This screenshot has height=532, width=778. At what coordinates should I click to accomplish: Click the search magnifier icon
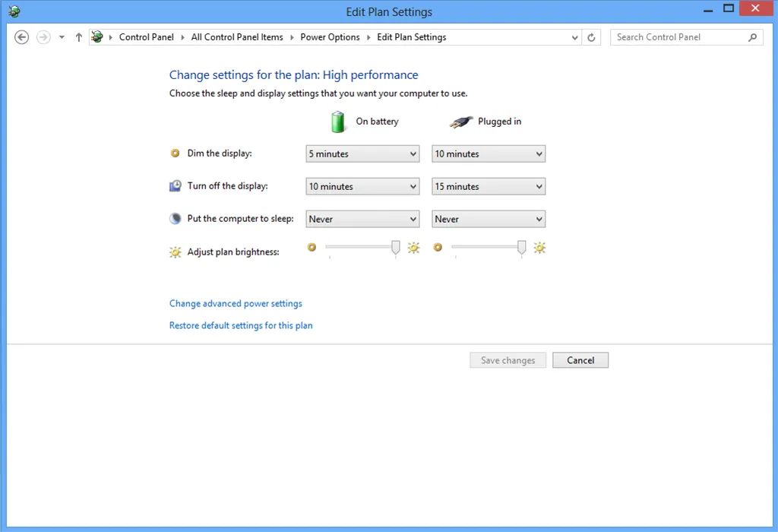pos(753,37)
